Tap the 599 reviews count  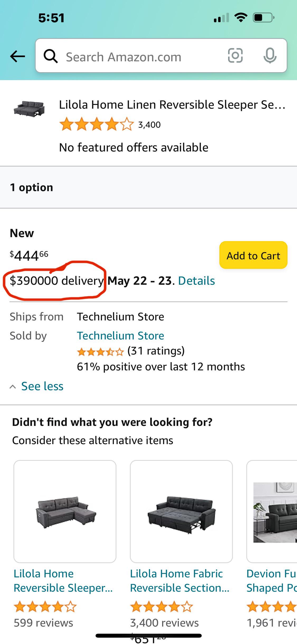[x=43, y=622]
